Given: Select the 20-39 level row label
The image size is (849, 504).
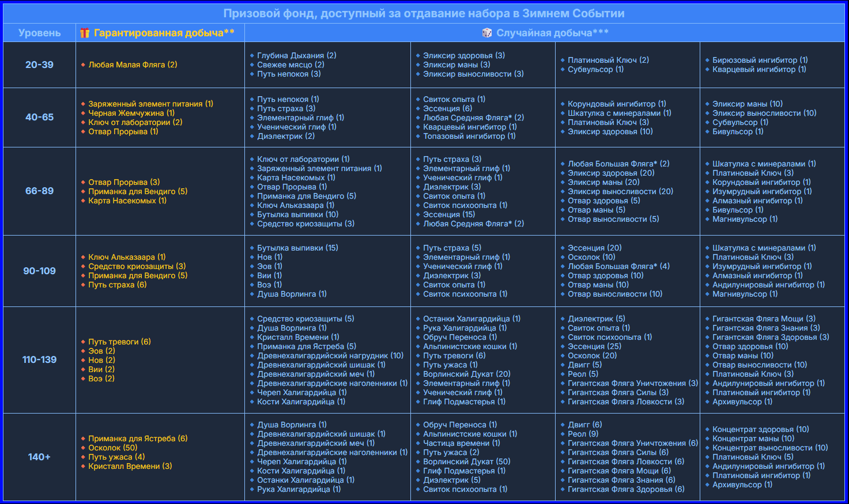Looking at the screenshot, I should 39,65.
